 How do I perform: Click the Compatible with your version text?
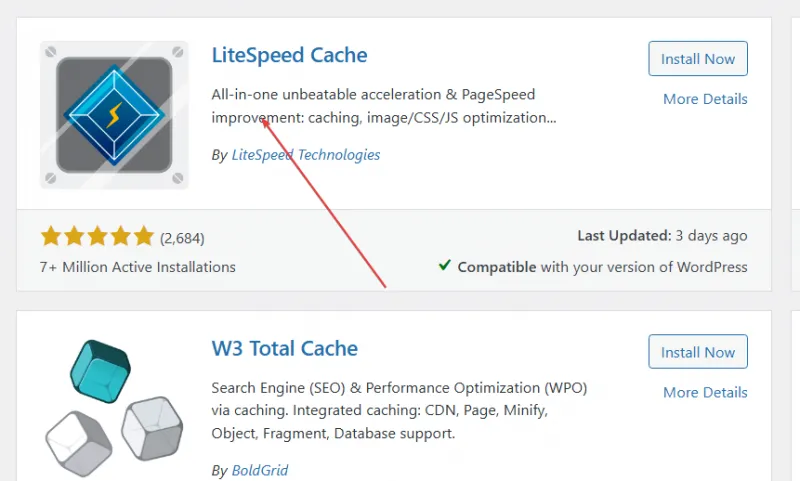point(602,267)
